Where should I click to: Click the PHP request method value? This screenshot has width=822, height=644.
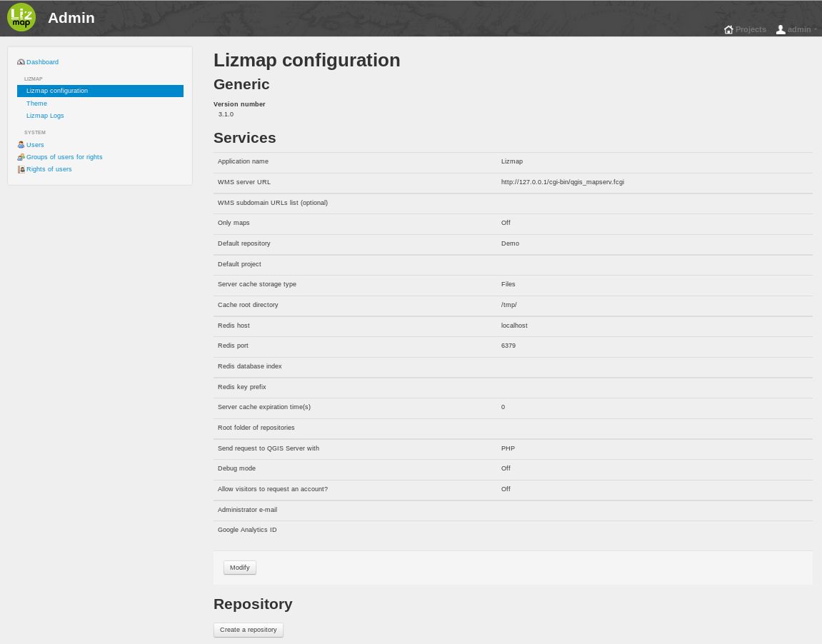click(x=508, y=448)
